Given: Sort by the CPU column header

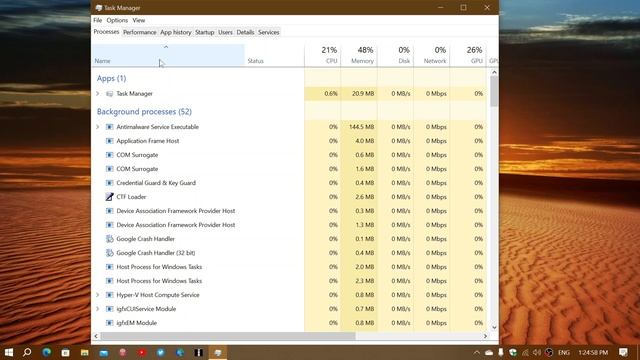Looking at the screenshot, I should click(322, 55).
